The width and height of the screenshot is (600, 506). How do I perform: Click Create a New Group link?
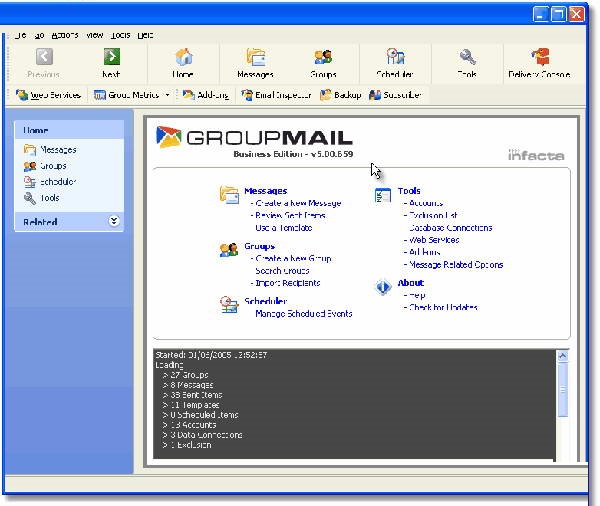tap(293, 258)
